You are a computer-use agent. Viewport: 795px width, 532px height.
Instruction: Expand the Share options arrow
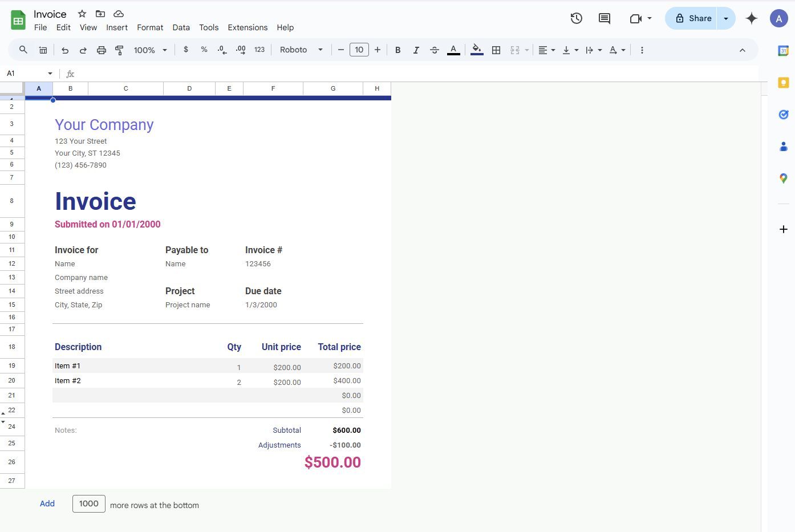pos(725,18)
